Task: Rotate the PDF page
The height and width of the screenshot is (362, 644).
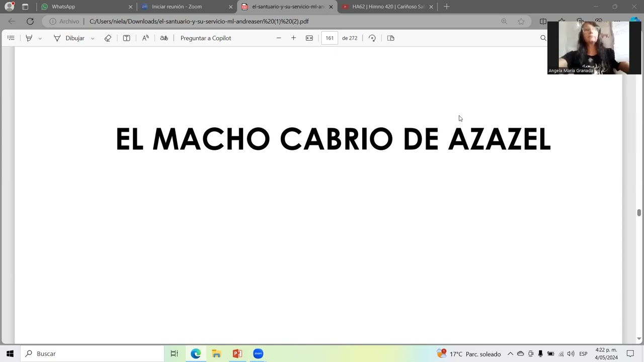Action: [x=372, y=38]
